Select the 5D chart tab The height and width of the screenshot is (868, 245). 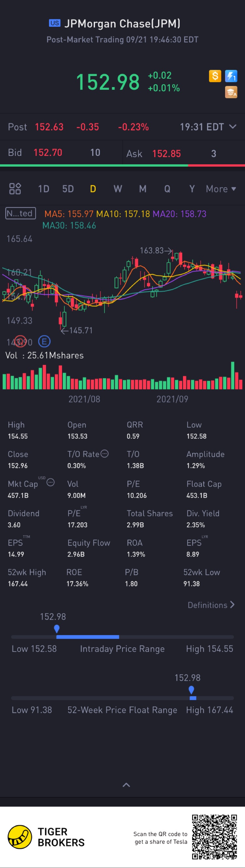(68, 189)
